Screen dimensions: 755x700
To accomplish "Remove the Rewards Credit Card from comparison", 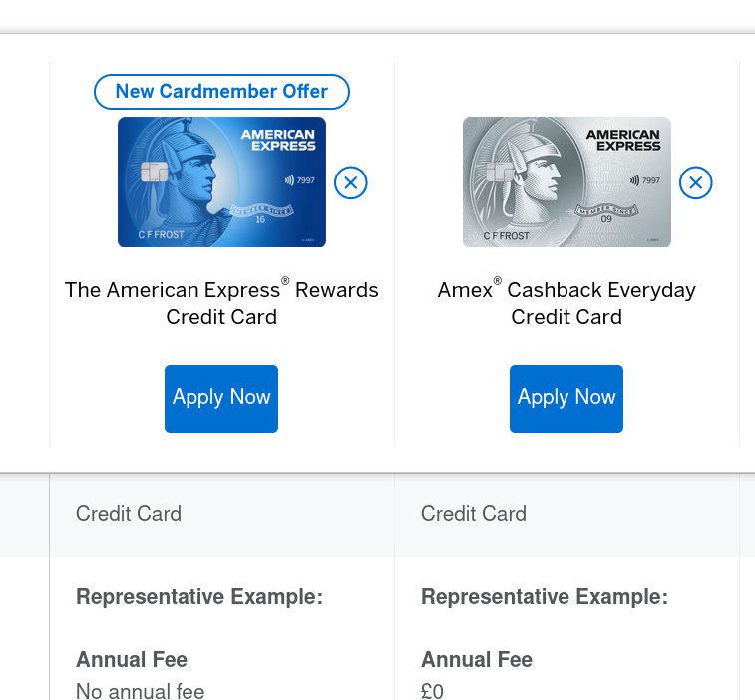I will click(350, 182).
